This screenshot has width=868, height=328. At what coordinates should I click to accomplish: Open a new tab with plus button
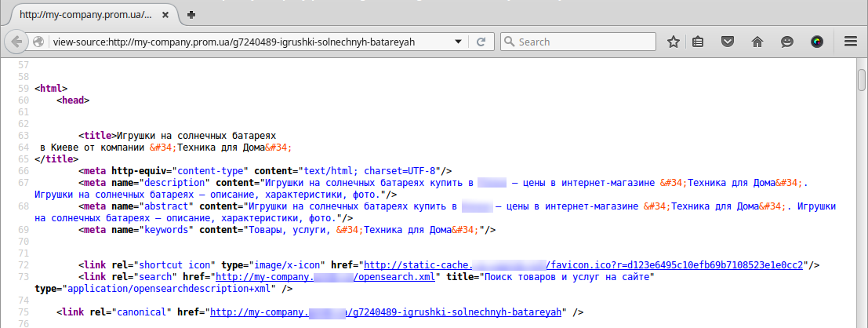tap(192, 14)
